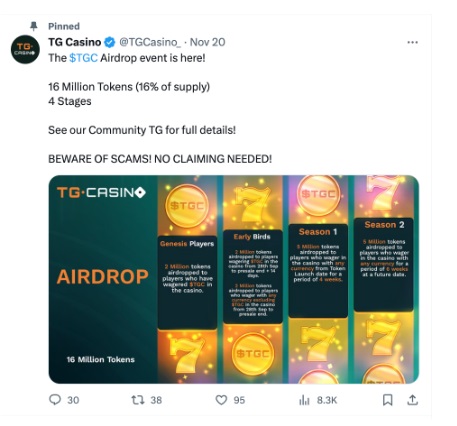Screen dimensions: 457x426
Task: Open the $TGC cashtag link
Action: click(x=83, y=58)
